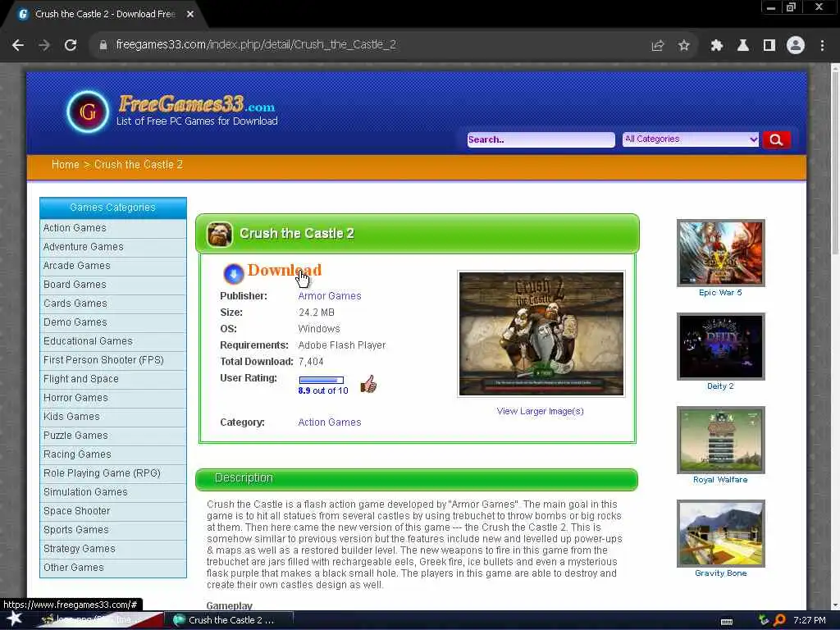Open the Gravity Bone thumbnail
Image resolution: width=840 pixels, height=630 pixels.
coord(720,533)
